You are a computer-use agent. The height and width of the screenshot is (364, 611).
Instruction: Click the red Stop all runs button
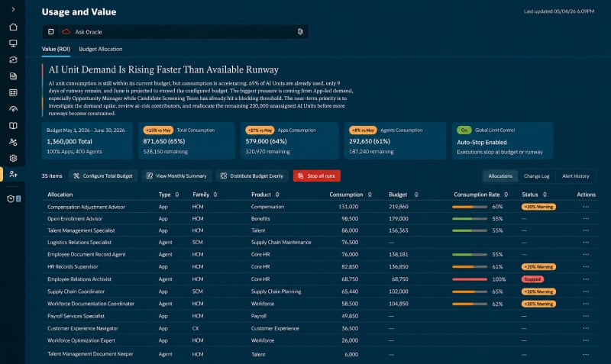317,176
